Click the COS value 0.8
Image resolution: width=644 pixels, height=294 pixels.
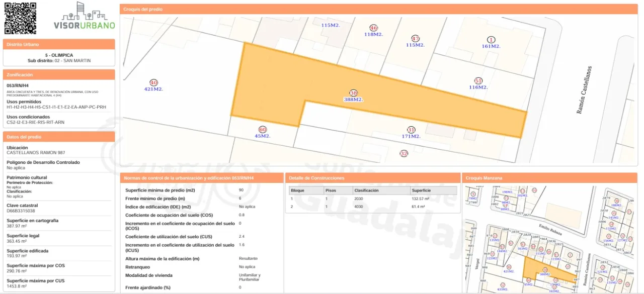[x=242, y=215]
